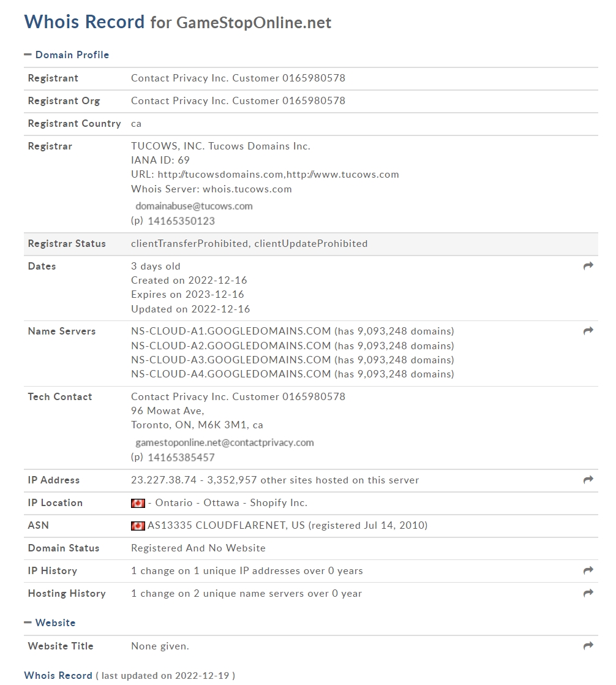Image resolution: width=616 pixels, height=685 pixels.
Task: Collapse the Website section
Action: [x=50, y=623]
